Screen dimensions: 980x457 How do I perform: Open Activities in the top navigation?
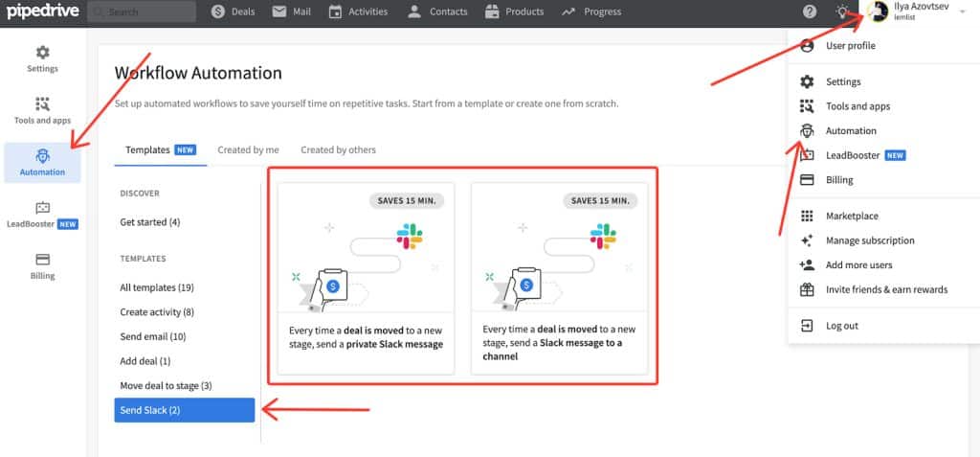(358, 11)
